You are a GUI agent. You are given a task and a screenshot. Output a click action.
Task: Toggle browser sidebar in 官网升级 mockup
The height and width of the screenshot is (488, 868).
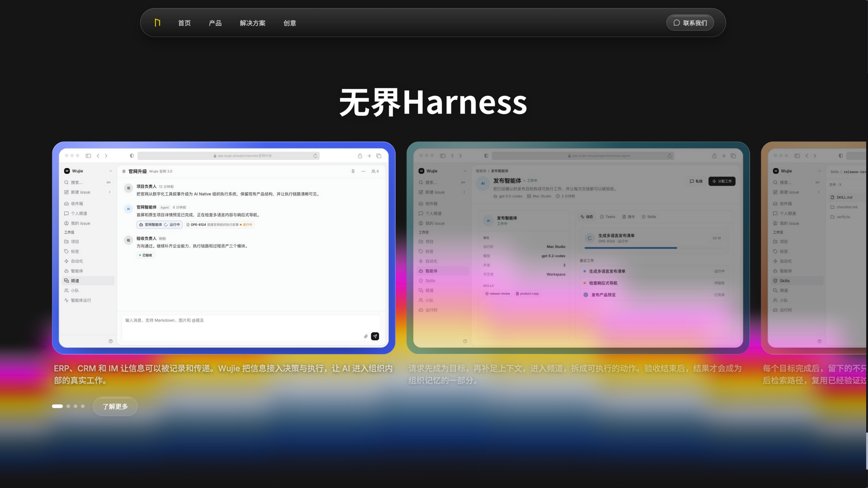pos(88,156)
